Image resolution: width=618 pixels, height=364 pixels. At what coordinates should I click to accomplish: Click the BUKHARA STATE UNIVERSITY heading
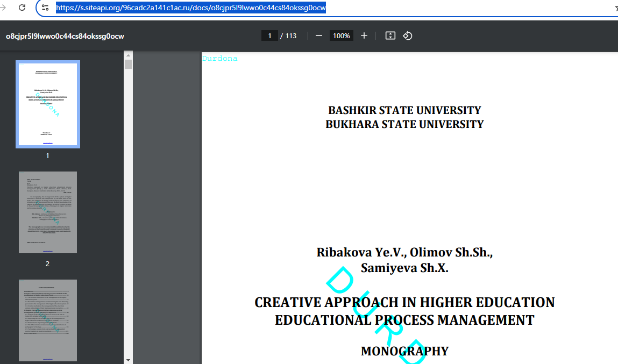(x=405, y=125)
